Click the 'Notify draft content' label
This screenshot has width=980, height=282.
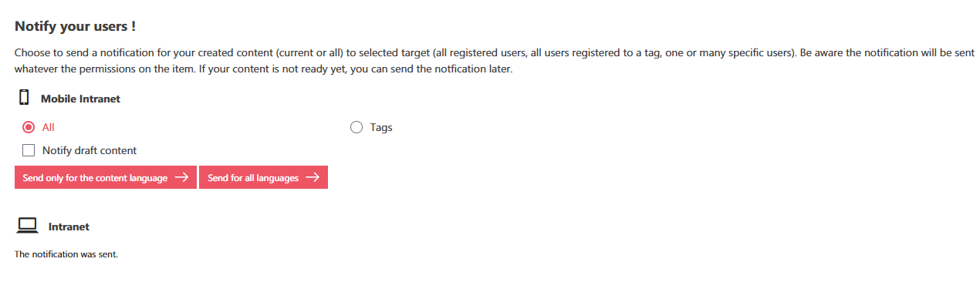tap(90, 150)
